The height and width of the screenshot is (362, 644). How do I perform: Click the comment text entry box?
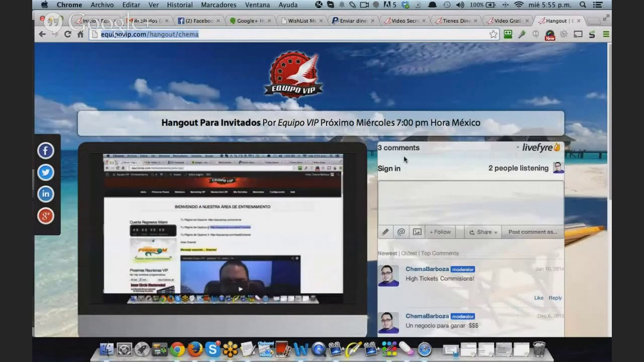[470, 203]
